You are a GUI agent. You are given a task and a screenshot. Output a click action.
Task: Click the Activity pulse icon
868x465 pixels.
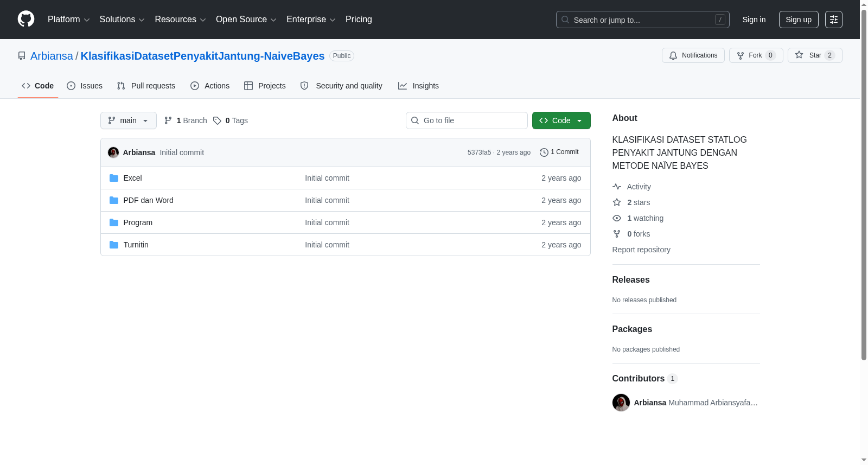click(617, 187)
